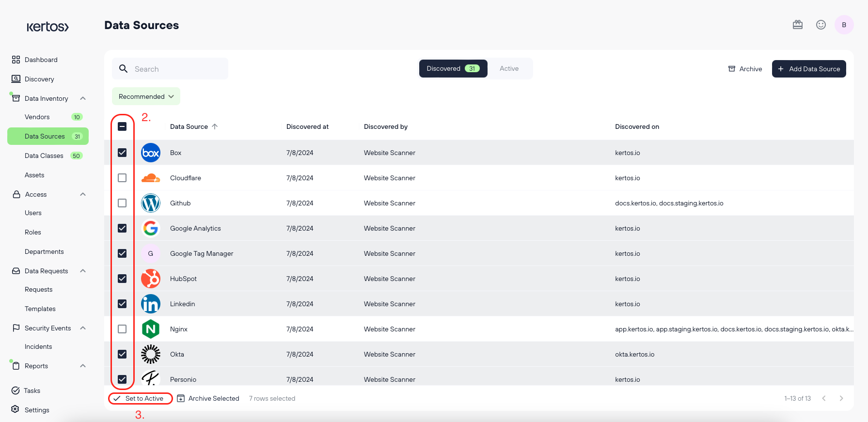This screenshot has width=868, height=422.
Task: Open Users in sidebar
Action: pos(33,213)
